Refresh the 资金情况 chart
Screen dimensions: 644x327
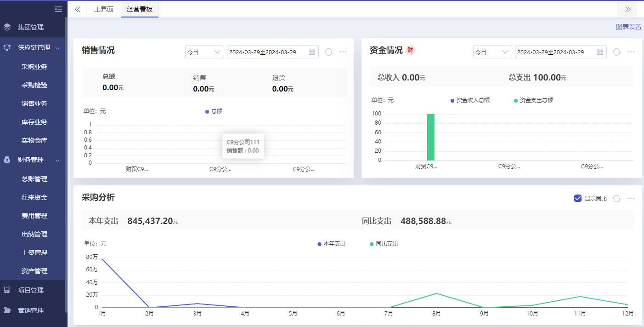pos(616,52)
